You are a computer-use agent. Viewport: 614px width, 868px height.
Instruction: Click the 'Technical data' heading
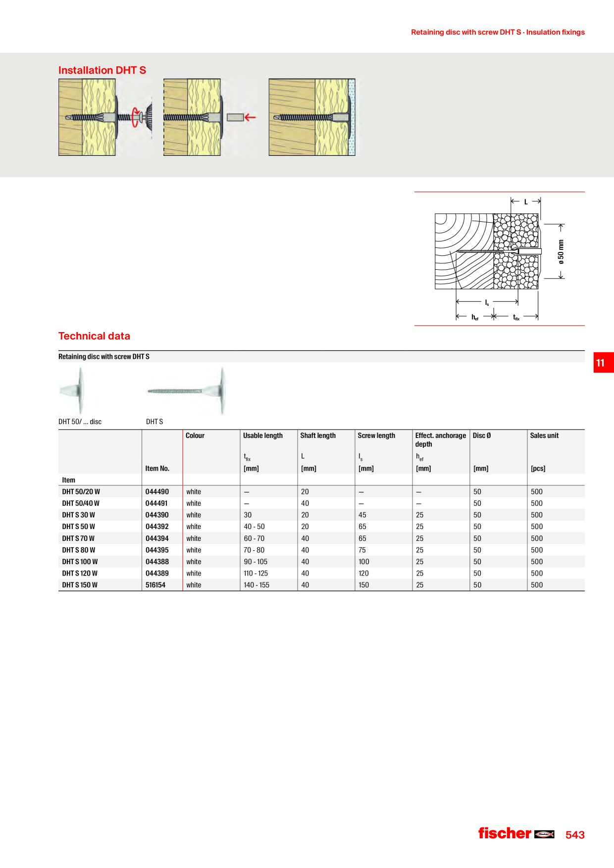[x=94, y=336]
